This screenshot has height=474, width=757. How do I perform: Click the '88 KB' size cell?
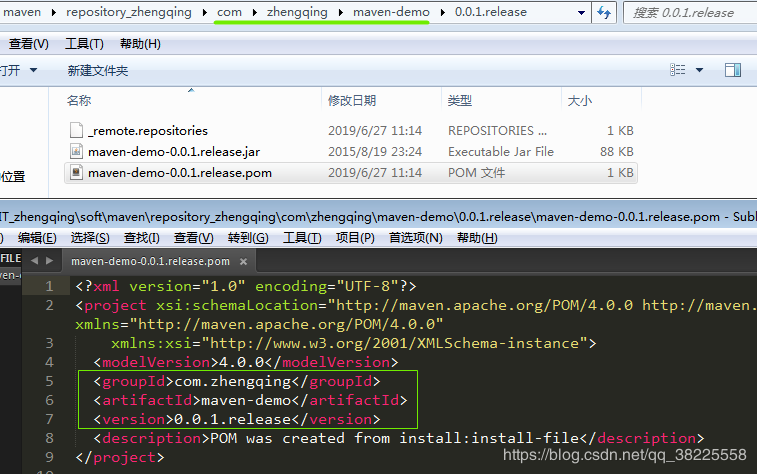pos(617,152)
